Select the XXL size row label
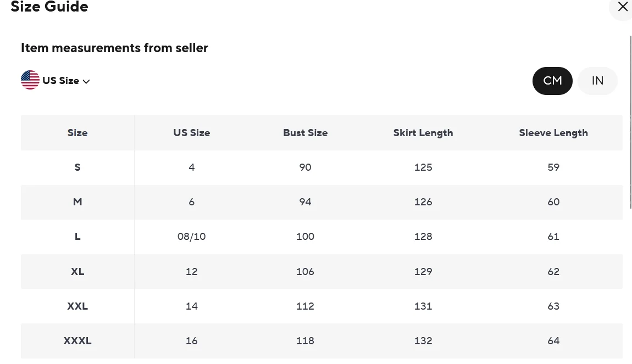This screenshot has width=632, height=364. 77,306
